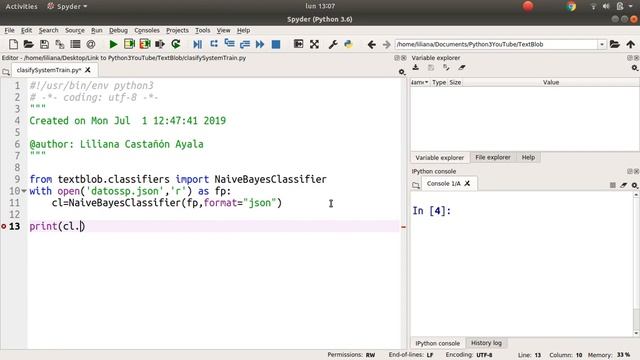Image resolution: width=640 pixels, height=360 pixels.
Task: Go forward with the right arrow
Action: pos(386,44)
